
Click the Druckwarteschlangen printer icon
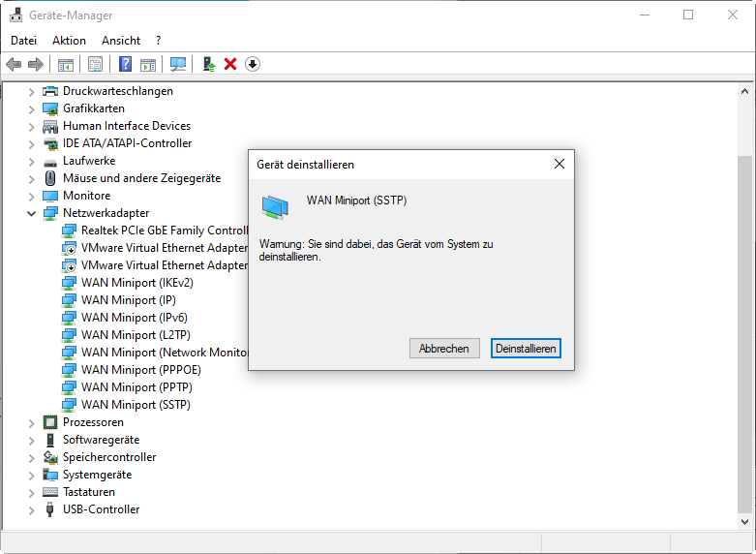pos(50,91)
